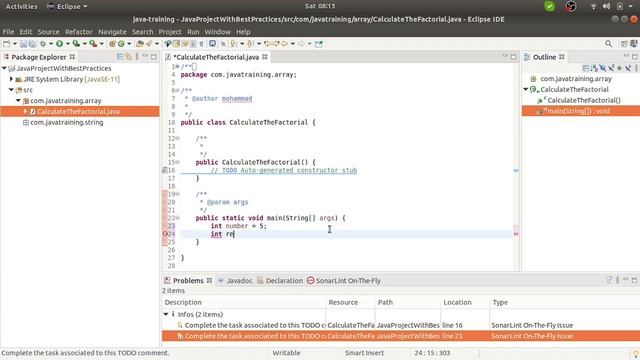Click the Open Perspective icon
This screenshot has width=640, height=360.
click(x=624, y=44)
